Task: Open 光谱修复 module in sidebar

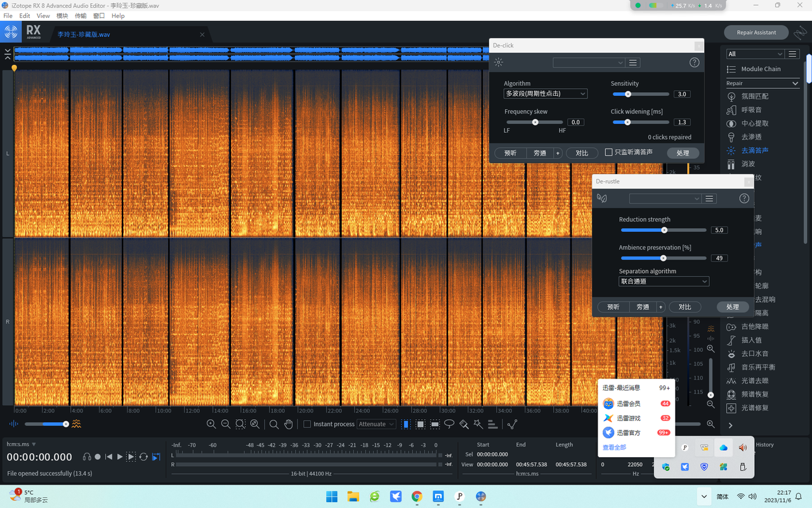Action: click(754, 408)
